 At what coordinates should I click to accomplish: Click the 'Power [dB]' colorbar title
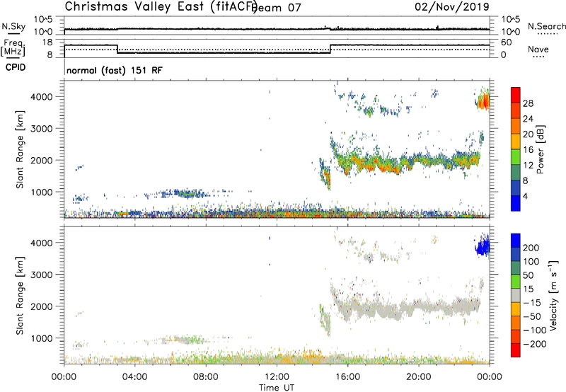coord(540,149)
